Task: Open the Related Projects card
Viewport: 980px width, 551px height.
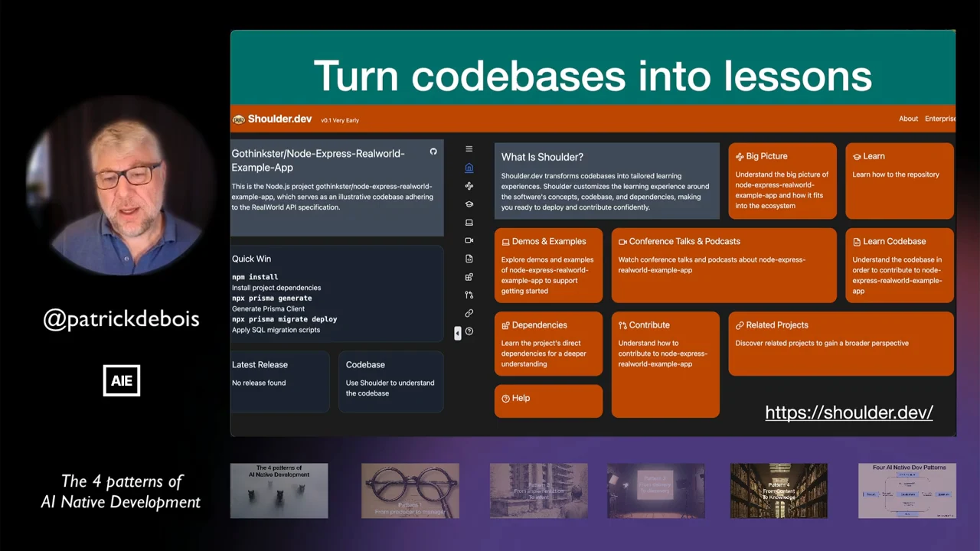Action: (x=841, y=344)
